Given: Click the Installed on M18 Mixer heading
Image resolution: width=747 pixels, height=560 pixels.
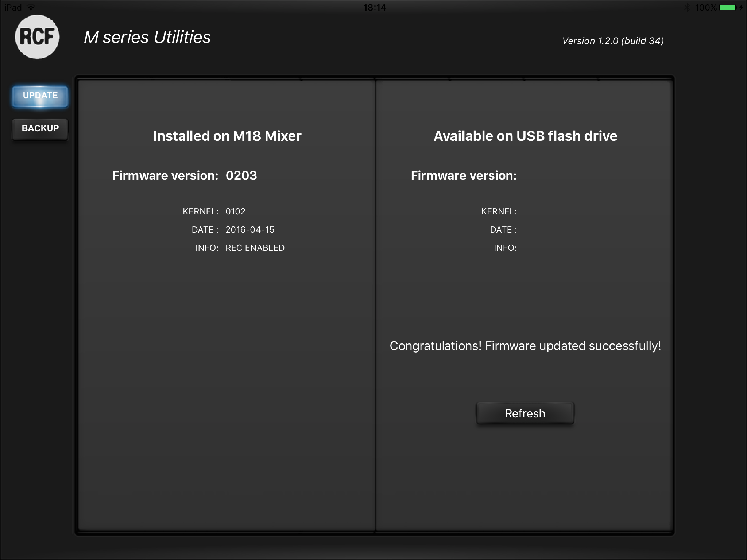Looking at the screenshot, I should pos(227,136).
